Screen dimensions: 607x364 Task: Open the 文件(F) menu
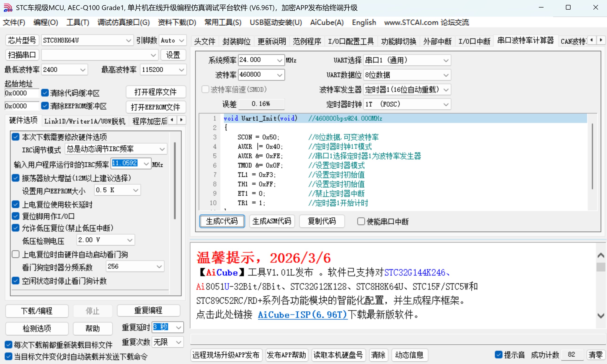click(x=14, y=22)
